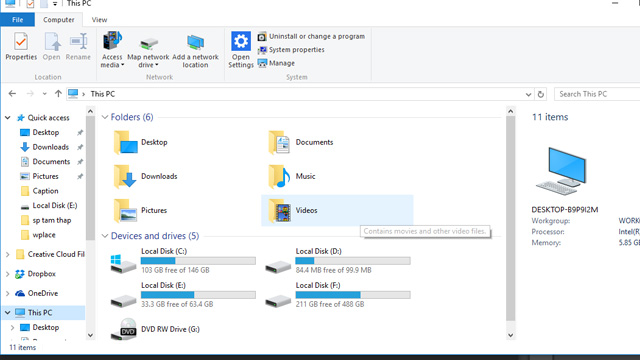
Task: Select Local Disk (E:) drive in Devices
Action: (x=123, y=301)
